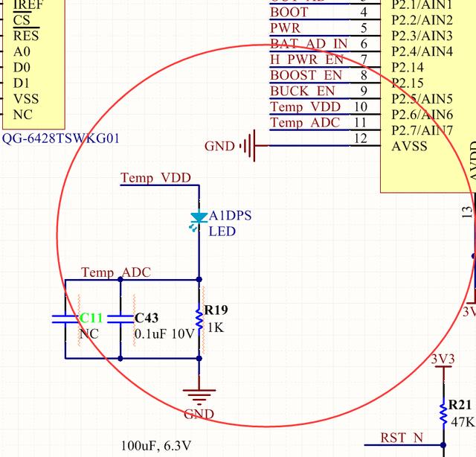Pick the C43 capacitor plates symbol
The height and width of the screenshot is (457, 476).
120,319
